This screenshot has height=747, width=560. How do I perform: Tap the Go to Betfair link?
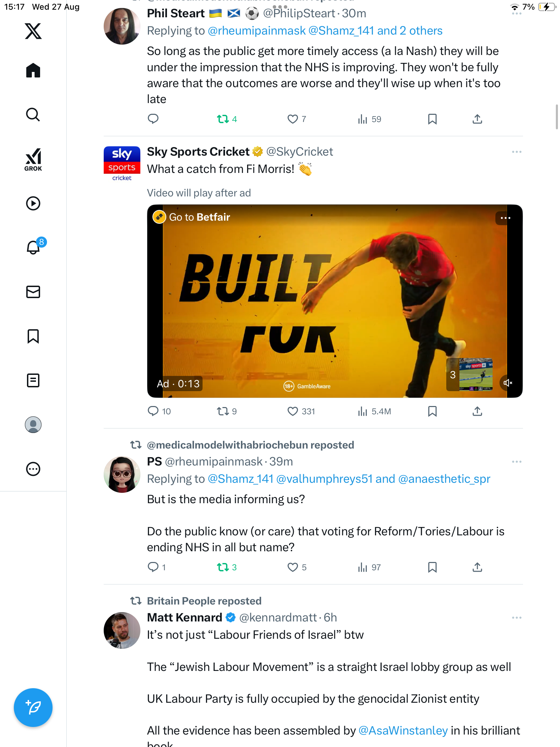(x=199, y=217)
